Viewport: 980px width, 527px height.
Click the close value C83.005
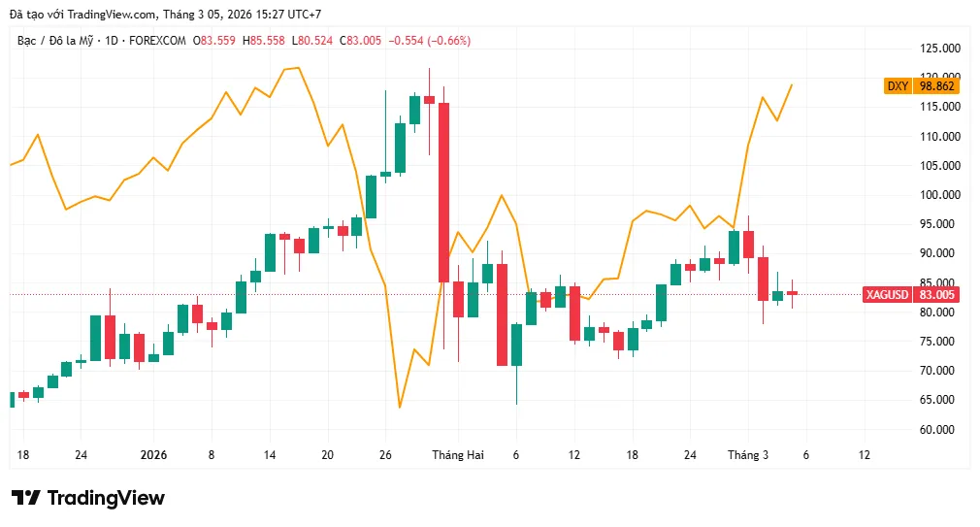pos(360,41)
